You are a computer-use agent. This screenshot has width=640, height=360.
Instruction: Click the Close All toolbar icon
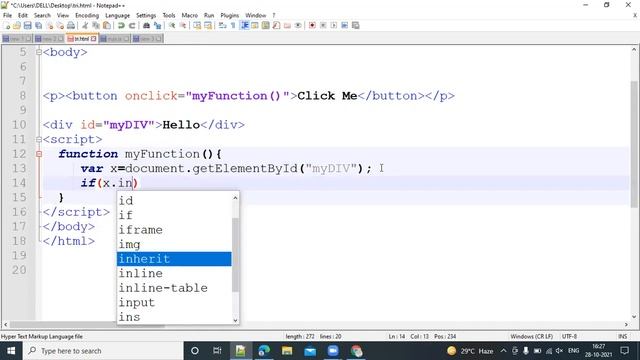tap(60, 25)
